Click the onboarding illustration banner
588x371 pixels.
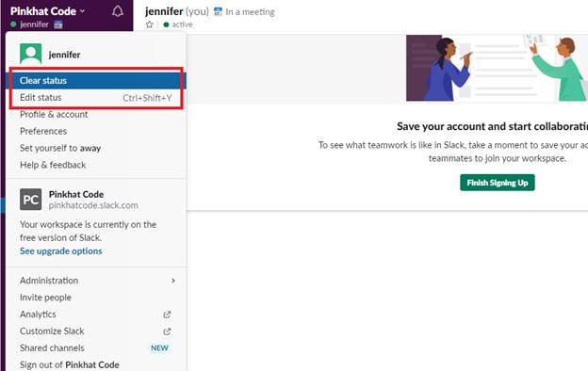tap(497, 68)
